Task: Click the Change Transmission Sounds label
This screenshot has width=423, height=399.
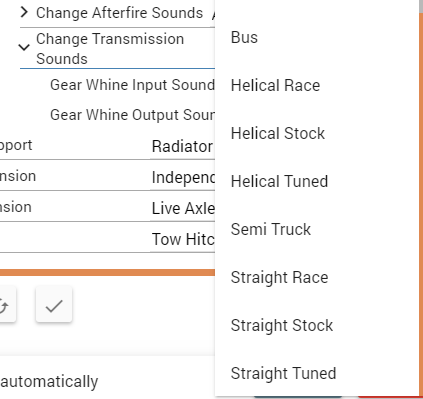Action: pos(110,49)
